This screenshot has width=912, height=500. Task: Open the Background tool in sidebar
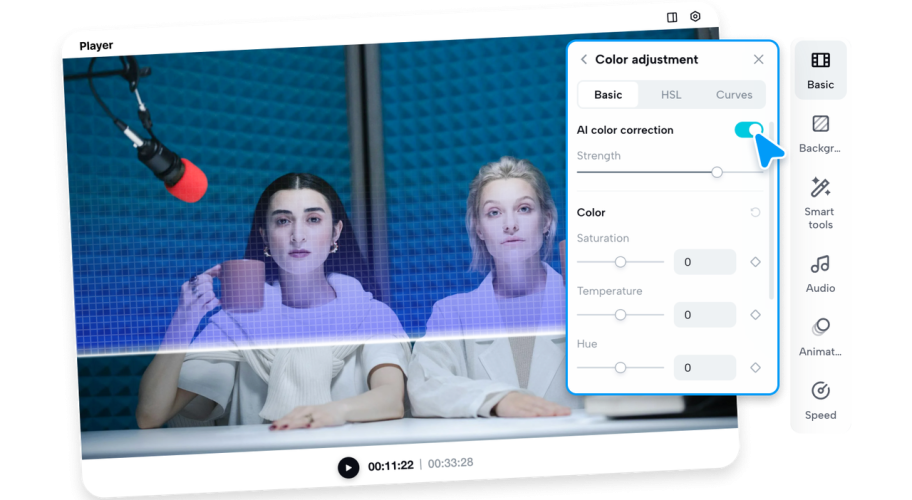click(820, 134)
